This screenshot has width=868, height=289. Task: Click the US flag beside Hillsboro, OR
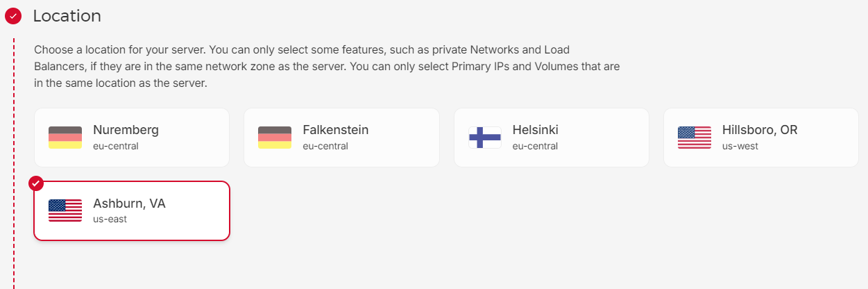point(695,138)
